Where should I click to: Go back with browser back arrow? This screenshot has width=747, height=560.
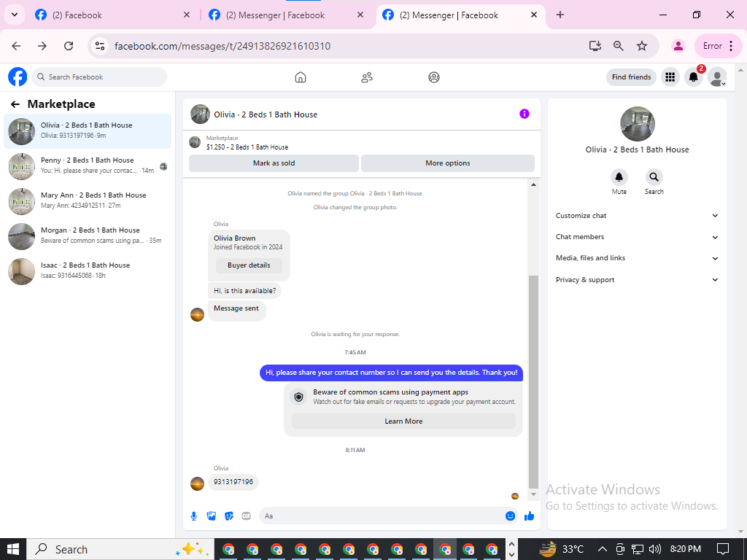16,46
